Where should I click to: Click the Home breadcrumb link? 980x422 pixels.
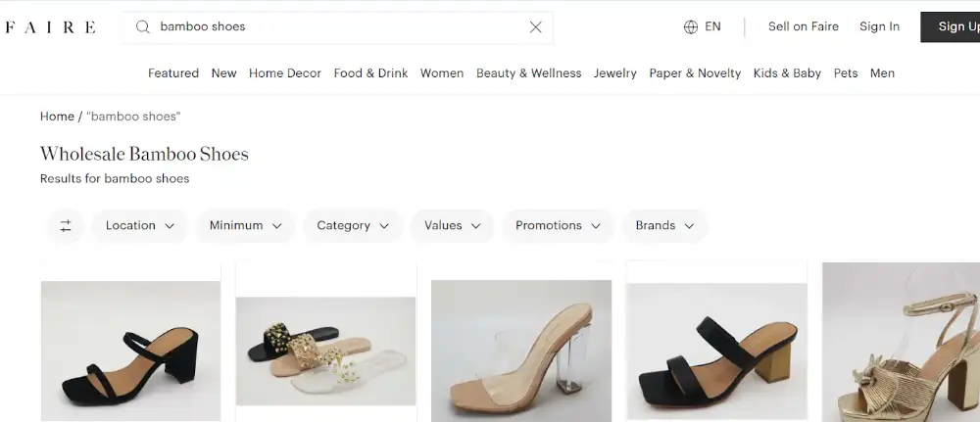coord(57,117)
